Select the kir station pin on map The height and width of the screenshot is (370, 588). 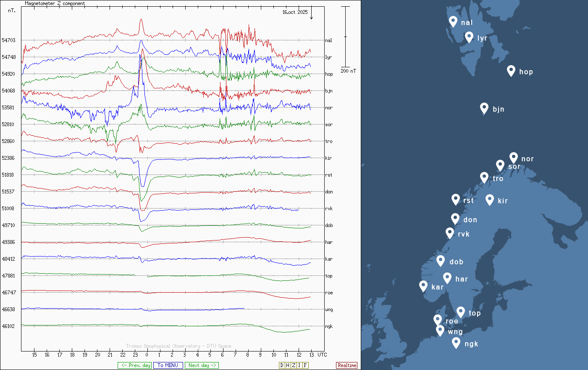point(489,200)
